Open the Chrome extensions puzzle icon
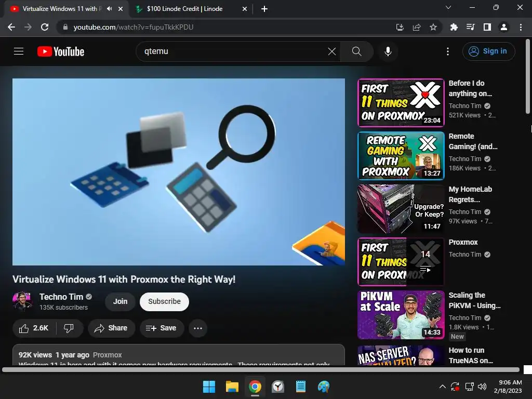532x399 pixels. point(454,27)
